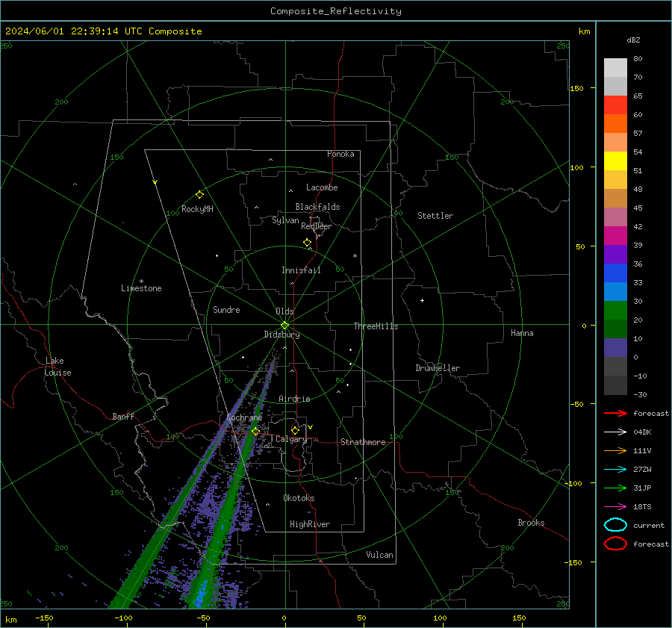The image size is (672, 628).
Task: Click the HighRiver town label
Action: point(309,524)
